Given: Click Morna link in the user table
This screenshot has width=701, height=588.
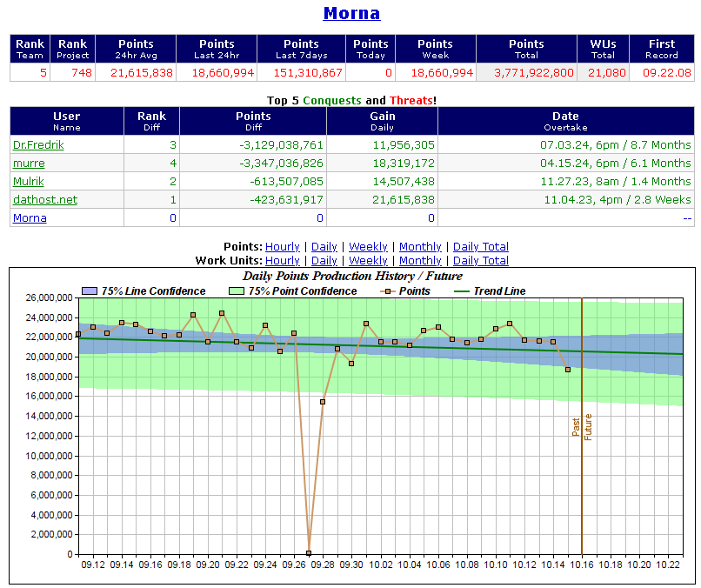Looking at the screenshot, I should point(30,218).
